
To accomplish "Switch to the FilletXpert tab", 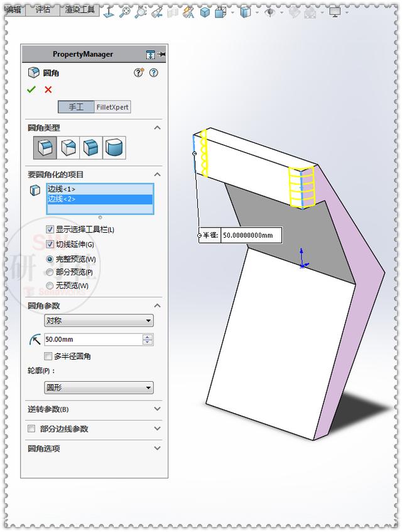I will click(x=112, y=107).
